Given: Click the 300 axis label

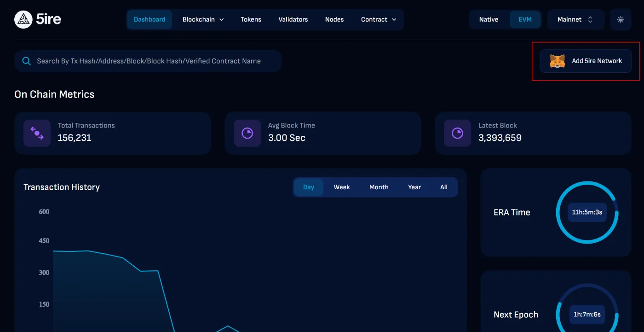Looking at the screenshot, I should point(44,273).
